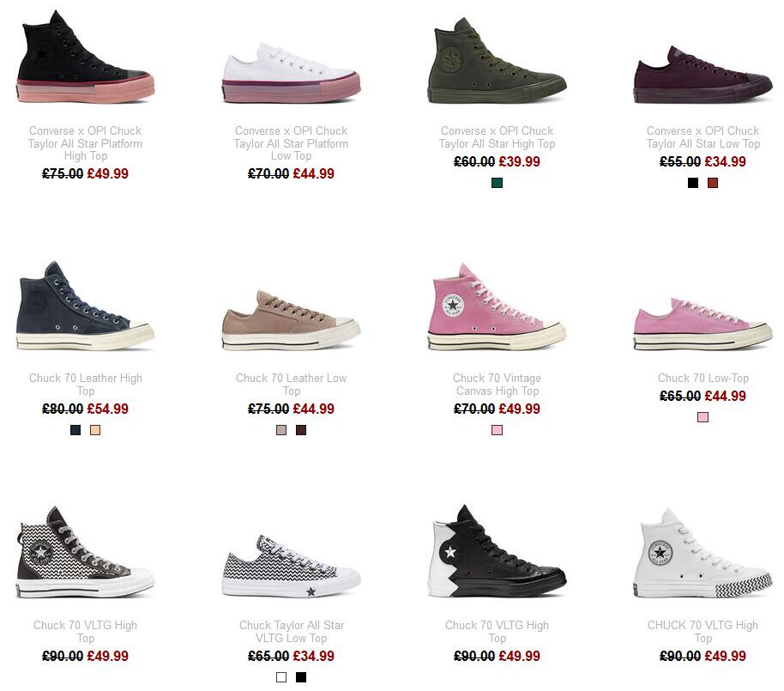Screen dimensions: 784x691
Task: Open Chuck 70 Leather Low Top product link
Action: coord(292,385)
